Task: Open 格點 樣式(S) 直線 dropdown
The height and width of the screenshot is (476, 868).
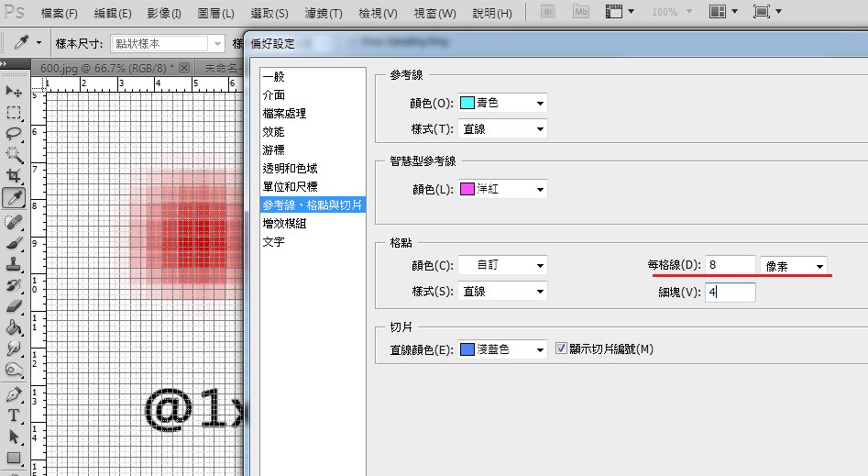Action: coord(502,291)
